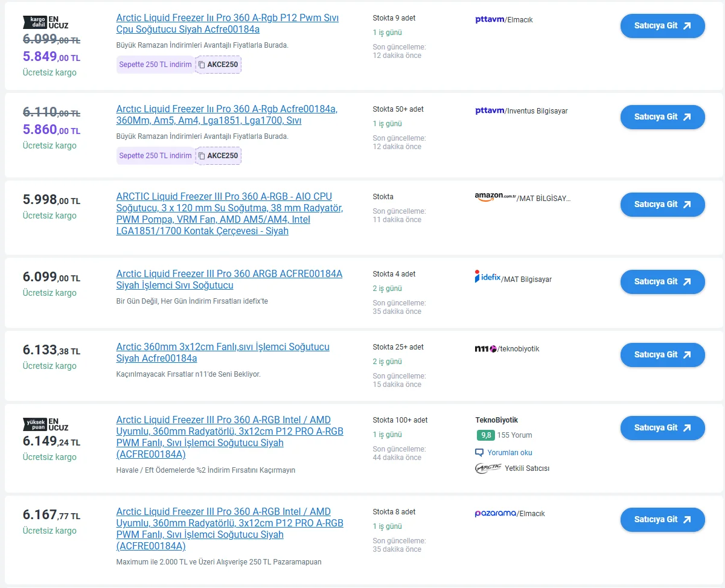Open amazon.com.tr store logo

pyautogui.click(x=496, y=197)
